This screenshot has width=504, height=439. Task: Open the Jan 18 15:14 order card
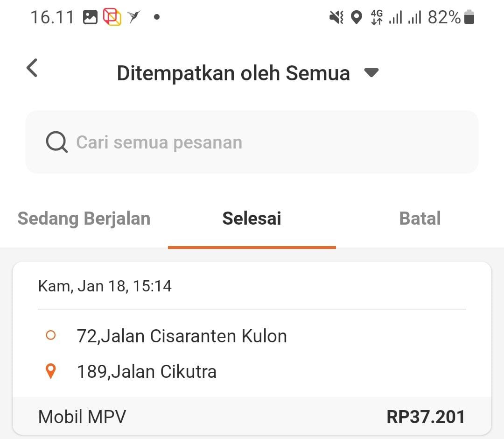pyautogui.click(x=252, y=348)
